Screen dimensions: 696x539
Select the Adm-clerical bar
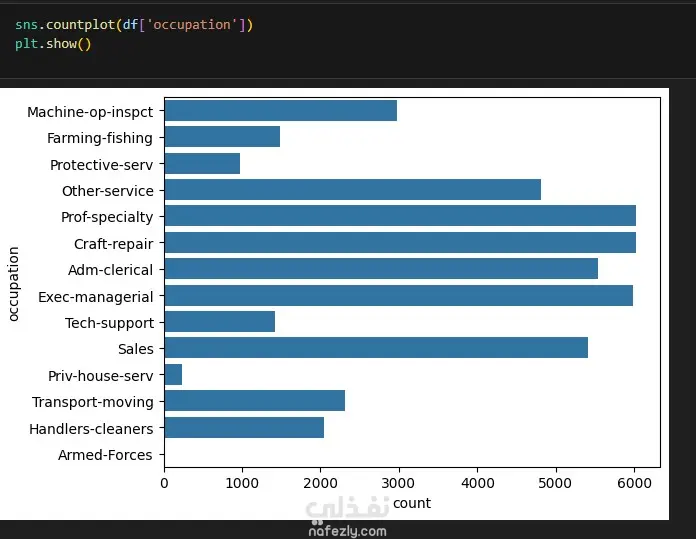(x=381, y=269)
